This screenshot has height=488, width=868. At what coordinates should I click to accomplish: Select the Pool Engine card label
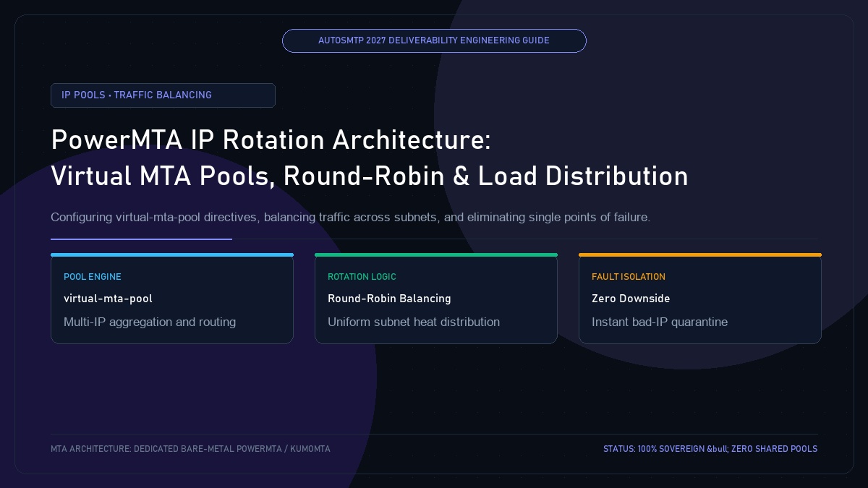click(x=93, y=277)
